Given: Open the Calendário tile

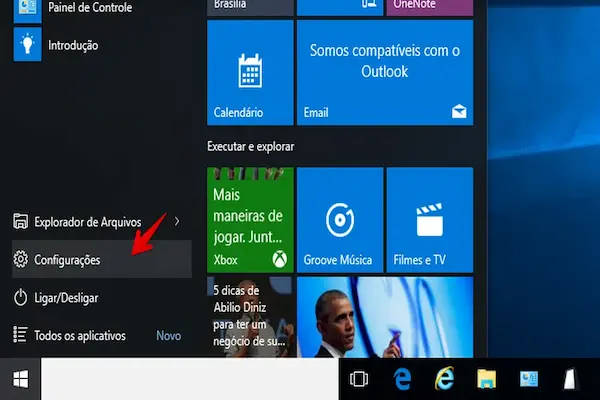Looking at the screenshot, I should tap(249, 72).
